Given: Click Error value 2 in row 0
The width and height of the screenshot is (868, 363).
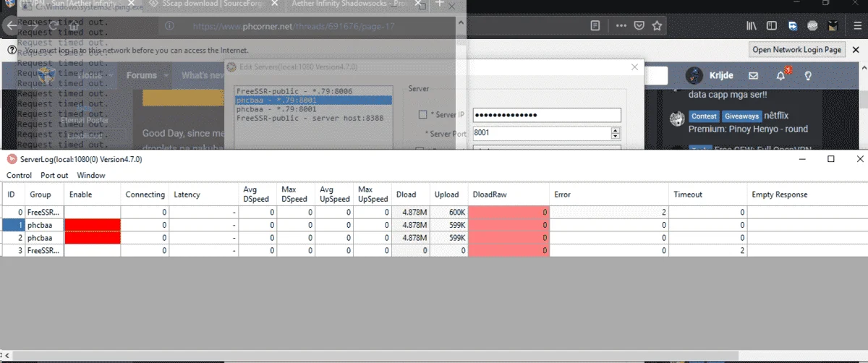Looking at the screenshot, I should 609,213.
